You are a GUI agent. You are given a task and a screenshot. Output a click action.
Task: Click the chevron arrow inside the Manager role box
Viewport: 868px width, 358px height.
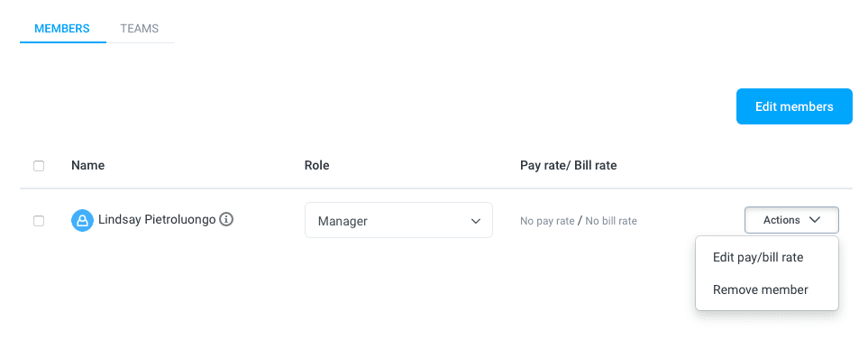pos(476,221)
